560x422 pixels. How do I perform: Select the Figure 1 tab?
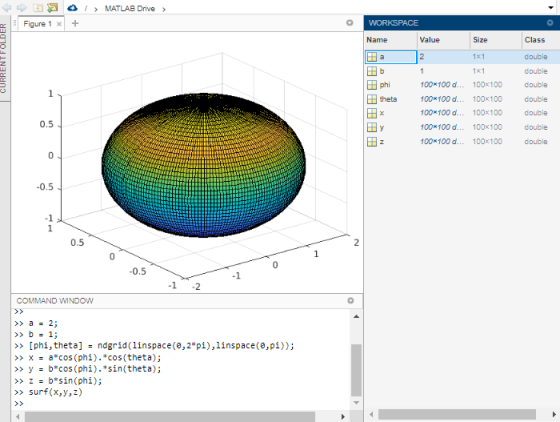click(38, 24)
